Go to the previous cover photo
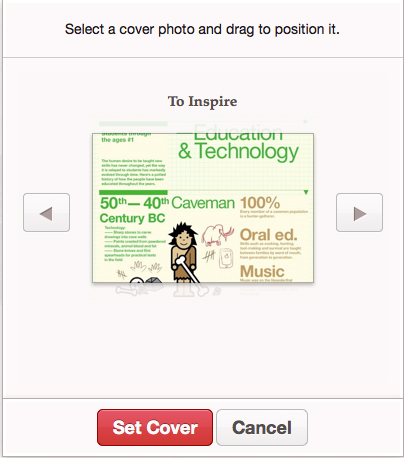Viewport: 404px width, 458px height. [46, 212]
